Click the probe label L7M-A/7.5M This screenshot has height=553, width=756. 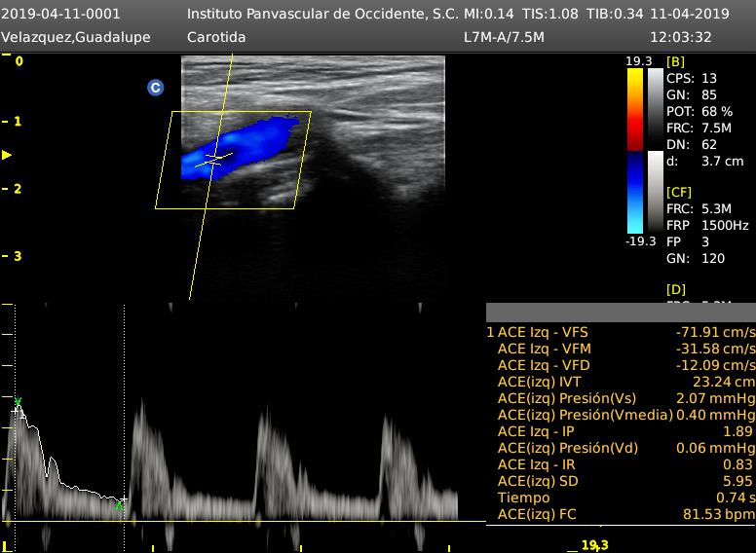[x=504, y=37]
